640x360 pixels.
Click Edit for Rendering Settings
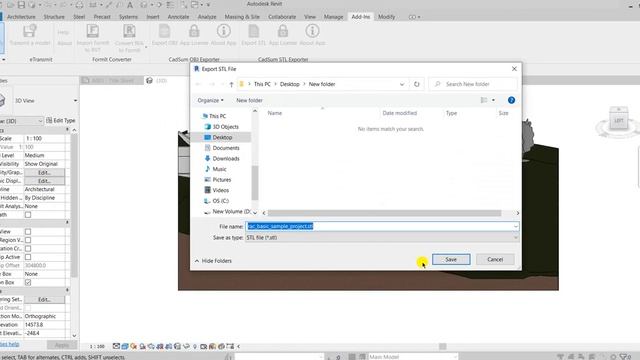(x=44, y=299)
